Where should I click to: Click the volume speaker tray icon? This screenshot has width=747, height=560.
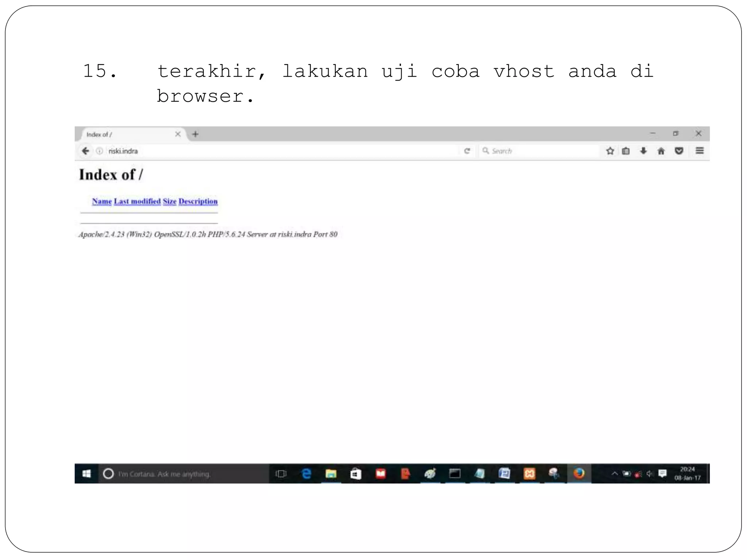click(650, 474)
